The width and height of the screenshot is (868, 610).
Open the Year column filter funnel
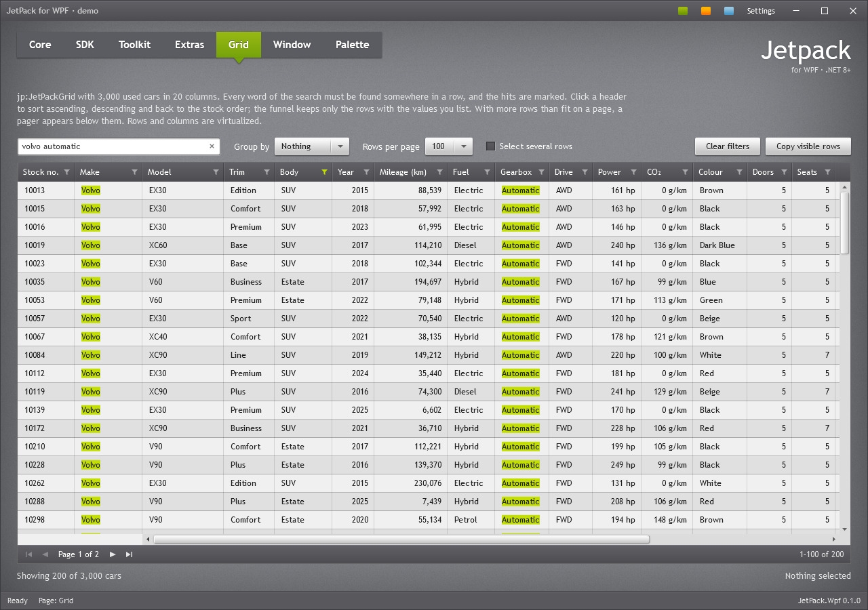[x=366, y=172]
